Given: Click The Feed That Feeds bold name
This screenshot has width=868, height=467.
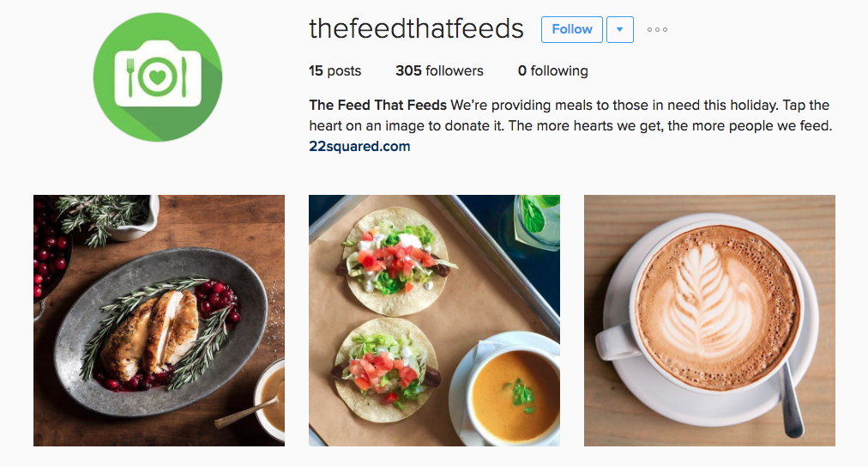Looking at the screenshot, I should click(x=377, y=106).
